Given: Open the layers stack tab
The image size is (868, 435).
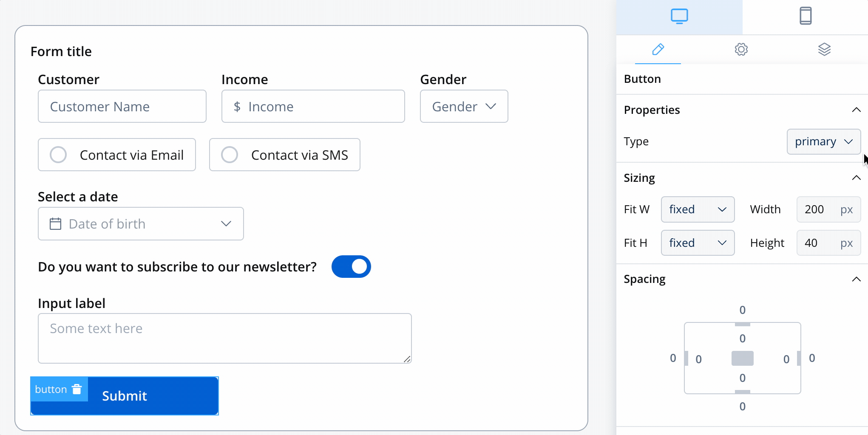Looking at the screenshot, I should [824, 49].
